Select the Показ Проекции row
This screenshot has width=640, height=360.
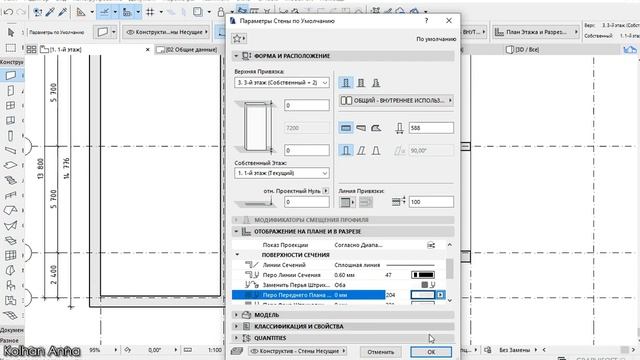(x=338, y=245)
